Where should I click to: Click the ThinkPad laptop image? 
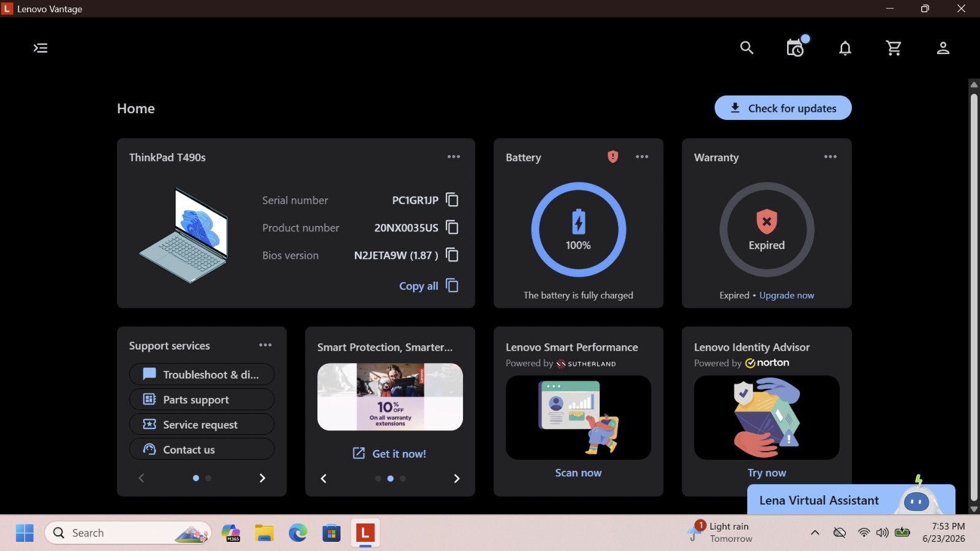pos(184,236)
